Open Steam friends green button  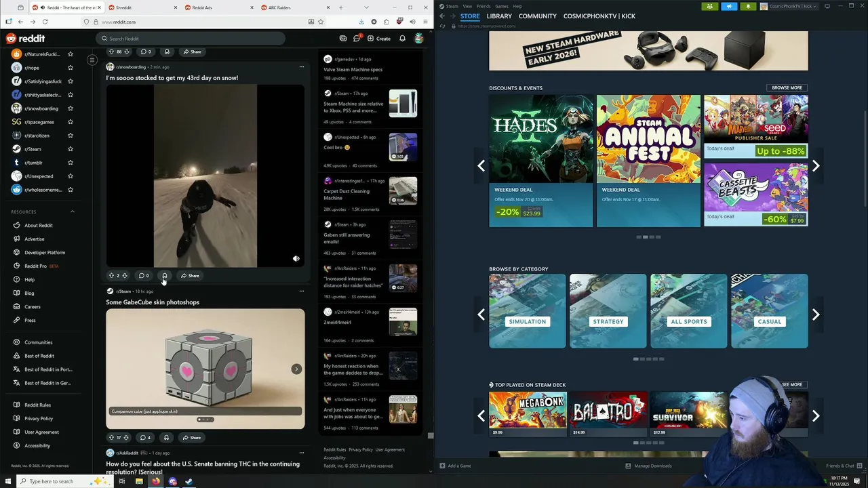[709, 6]
